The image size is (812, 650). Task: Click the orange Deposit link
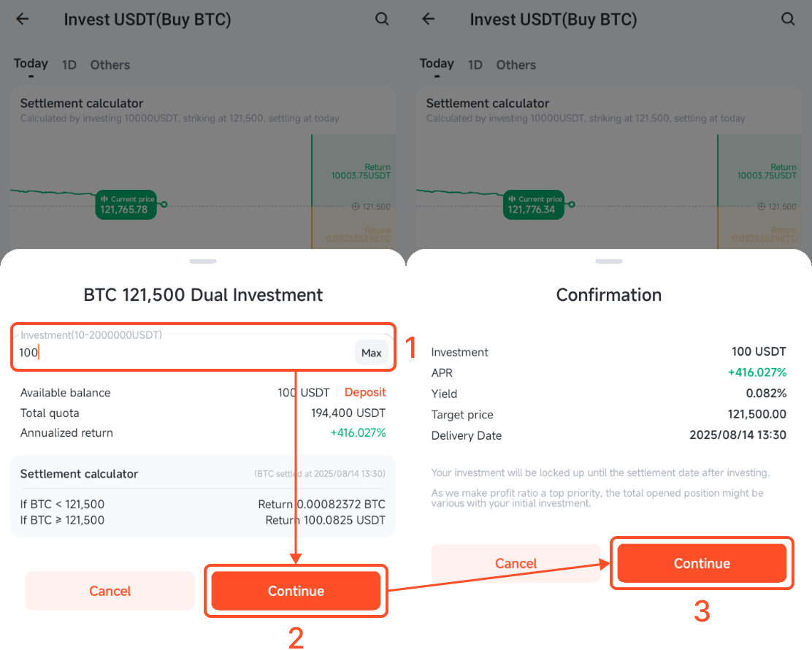tap(365, 392)
